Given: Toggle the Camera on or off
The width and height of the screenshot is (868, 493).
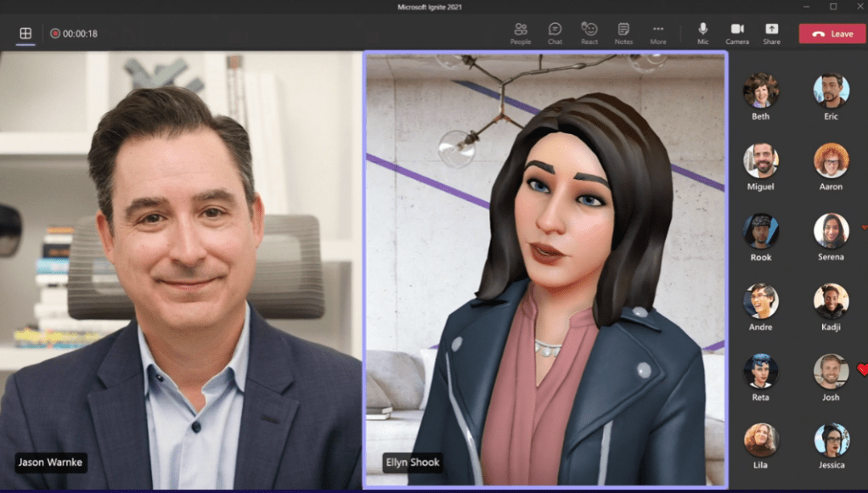Looking at the screenshot, I should coord(736,33).
